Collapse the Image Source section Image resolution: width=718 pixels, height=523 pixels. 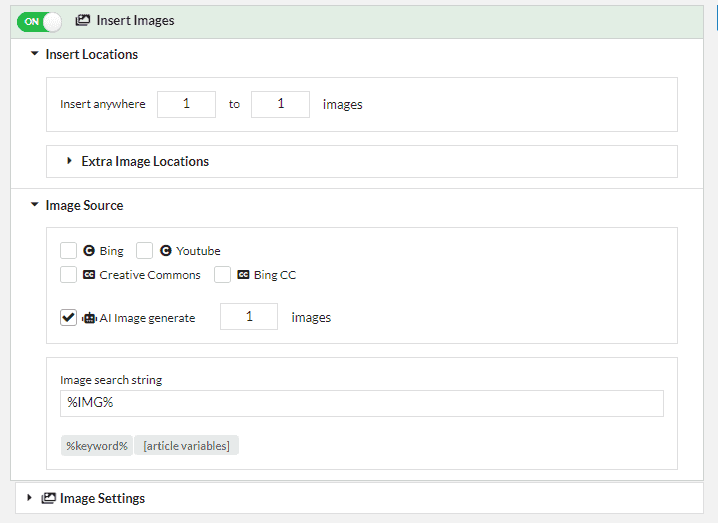click(x=34, y=204)
